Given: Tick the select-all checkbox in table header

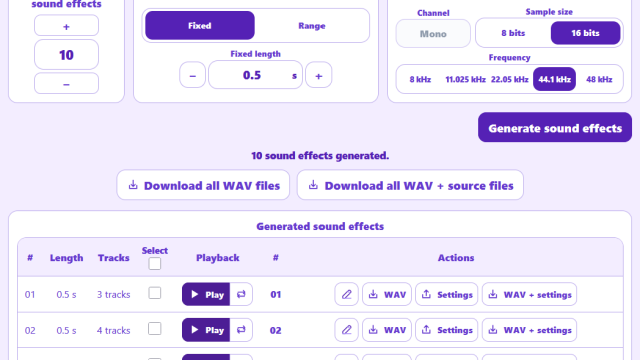Looking at the screenshot, I should coord(155,264).
